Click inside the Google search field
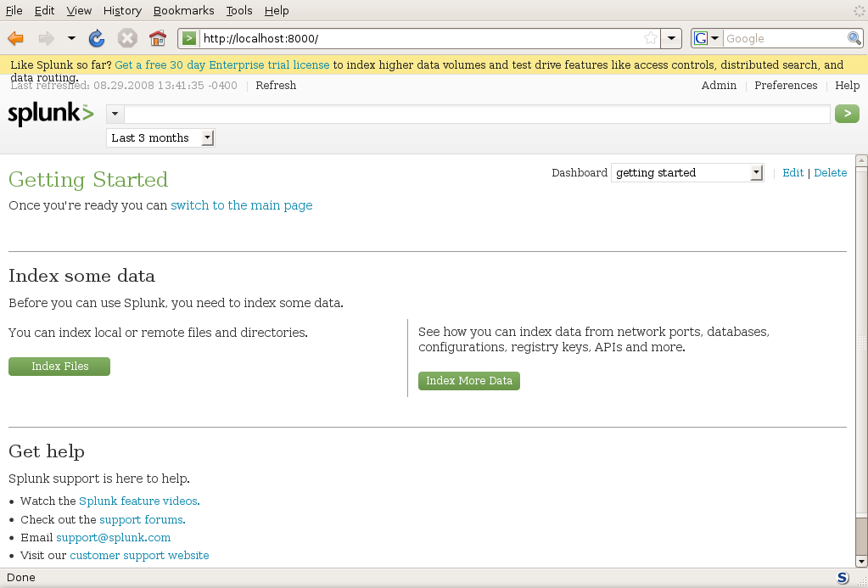 [785, 38]
